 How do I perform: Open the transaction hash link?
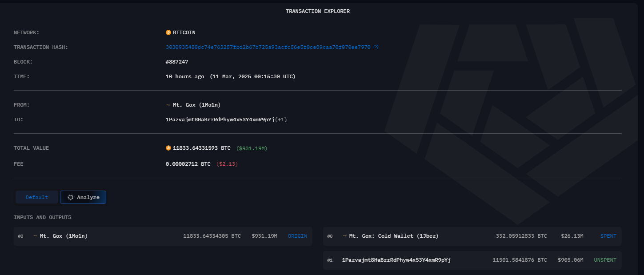pos(268,47)
